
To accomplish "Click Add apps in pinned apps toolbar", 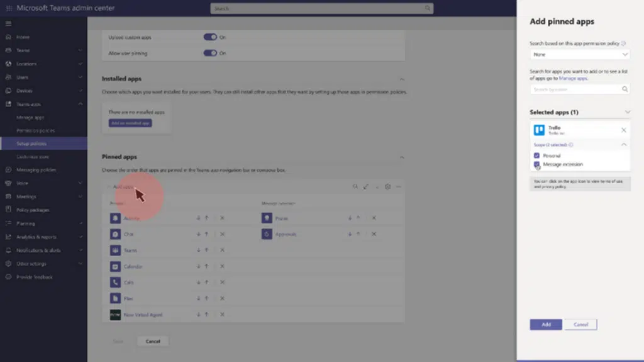I will 122,187.
